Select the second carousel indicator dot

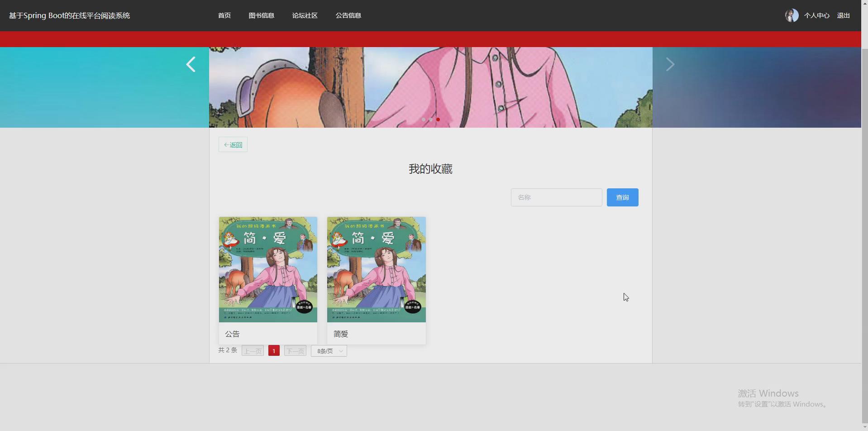(x=431, y=120)
